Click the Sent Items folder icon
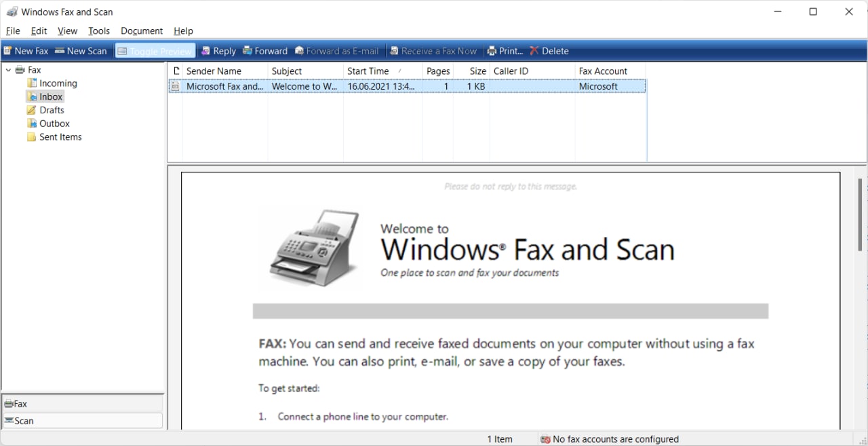868x446 pixels. (x=31, y=137)
